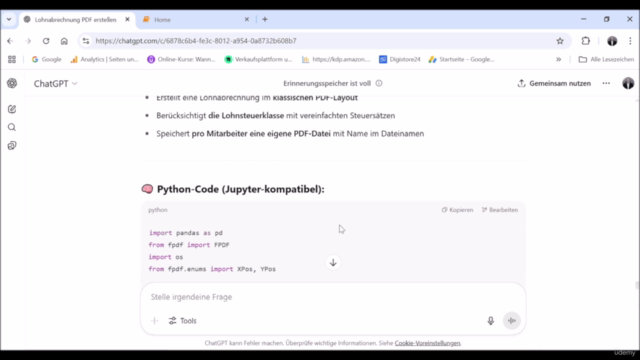Start voice mode waveform button
The height and width of the screenshot is (360, 640).
pos(511,321)
